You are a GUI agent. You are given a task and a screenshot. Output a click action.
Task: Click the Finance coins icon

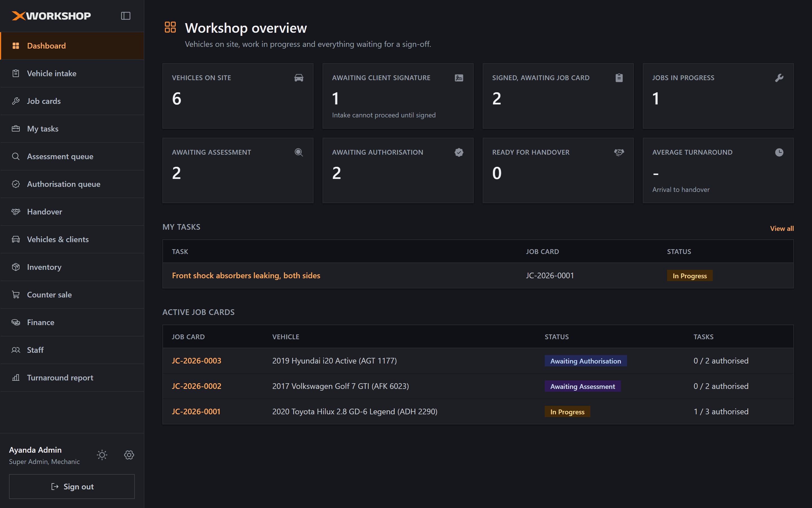click(16, 322)
